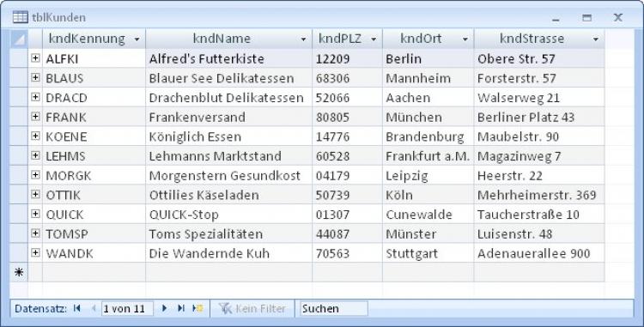The width and height of the screenshot is (644, 327).
Task: Click street cell 'Walserweg 21'
Action: tap(539, 98)
